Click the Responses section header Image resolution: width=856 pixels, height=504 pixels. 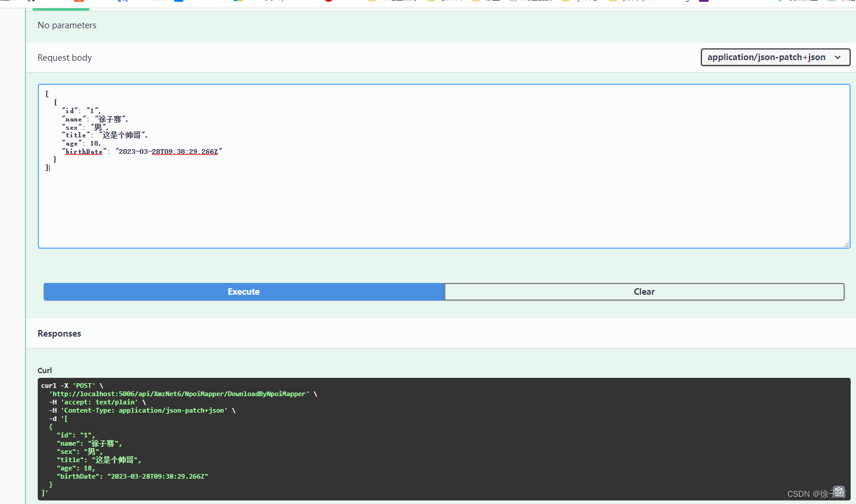click(x=59, y=333)
